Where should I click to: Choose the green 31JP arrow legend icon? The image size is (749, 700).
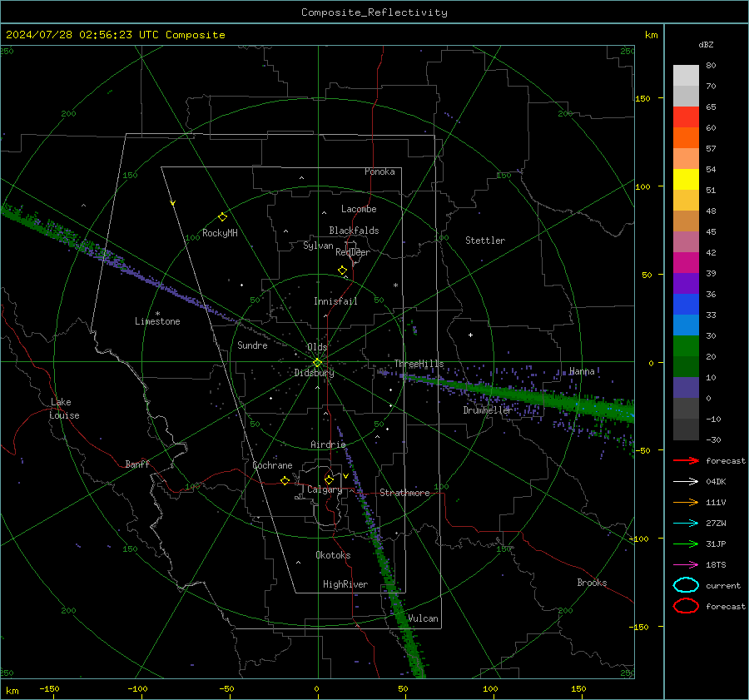pyautogui.click(x=686, y=544)
